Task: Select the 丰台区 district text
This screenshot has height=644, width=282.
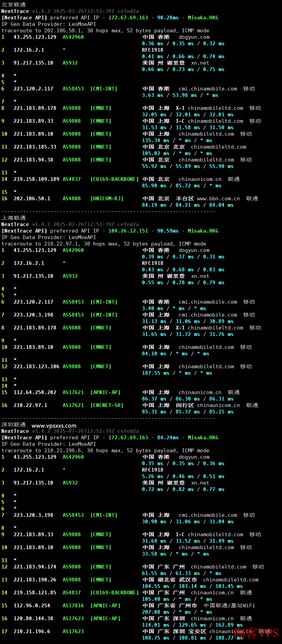Action: (185, 199)
